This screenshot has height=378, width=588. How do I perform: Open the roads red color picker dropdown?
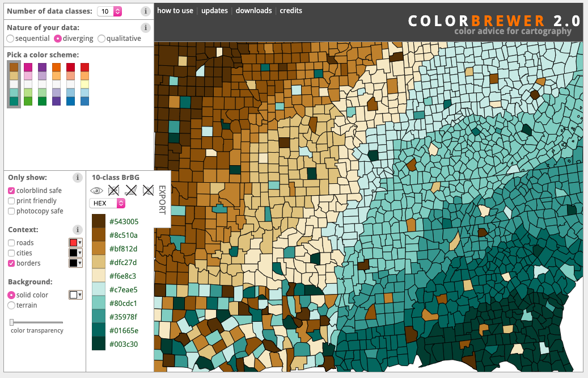(75, 242)
